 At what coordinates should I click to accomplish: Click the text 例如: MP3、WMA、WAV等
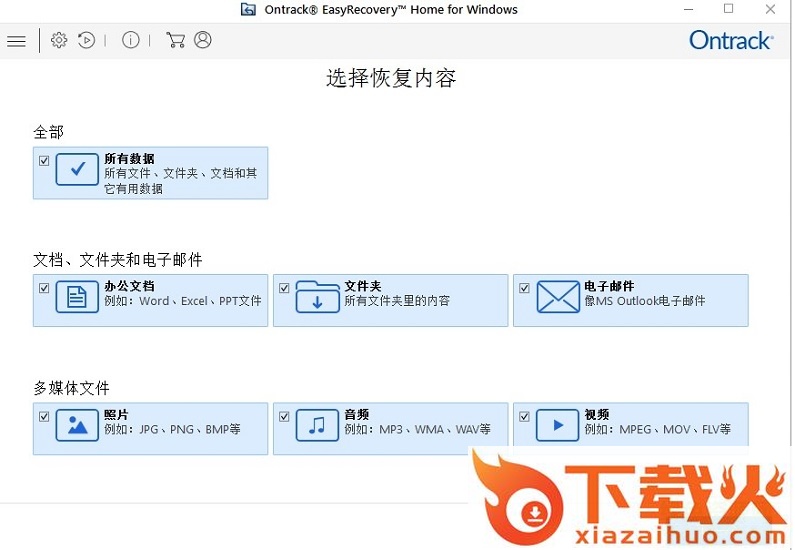(417, 429)
